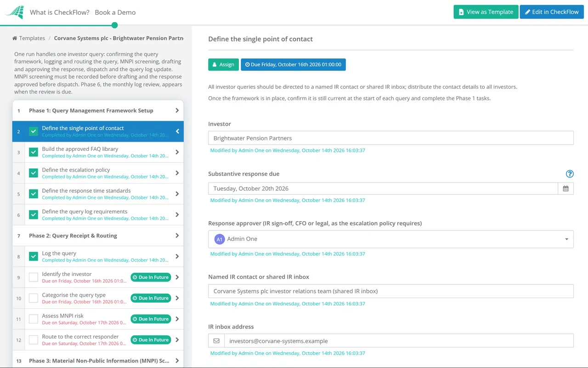The height and width of the screenshot is (368, 588).
Task: Click Due In Future badge on Route to correct responder
Action: point(151,340)
